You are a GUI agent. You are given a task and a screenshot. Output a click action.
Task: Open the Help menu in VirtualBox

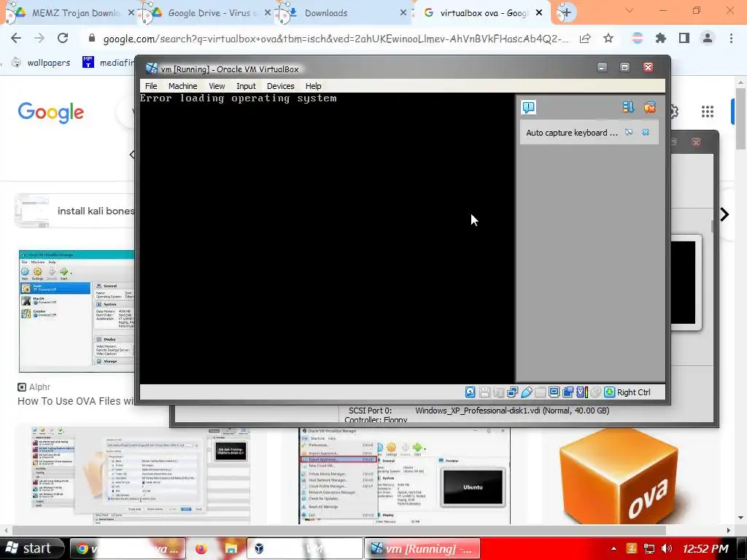tap(313, 86)
